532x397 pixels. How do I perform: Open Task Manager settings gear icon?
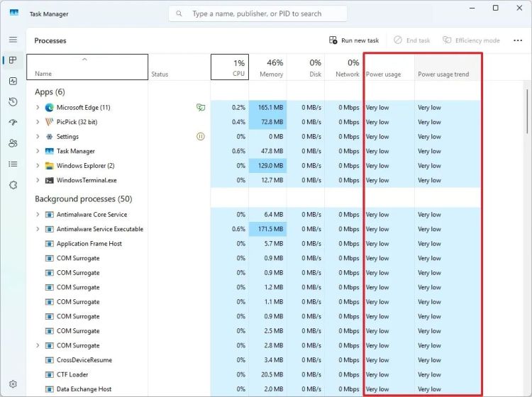pyautogui.click(x=13, y=384)
